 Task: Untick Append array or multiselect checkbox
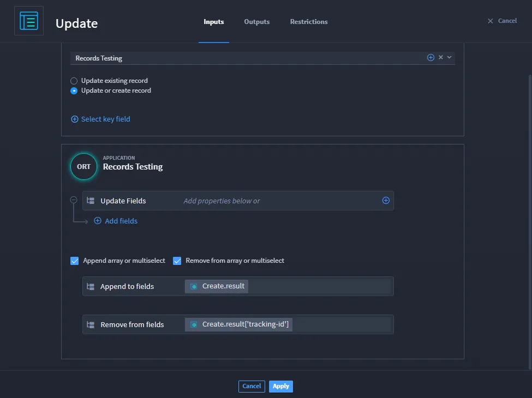74,261
